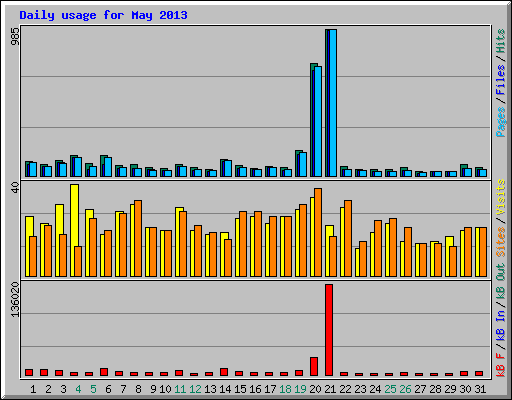Click the day 7 axis label
This screenshot has height=400, width=512.
[x=123, y=389]
